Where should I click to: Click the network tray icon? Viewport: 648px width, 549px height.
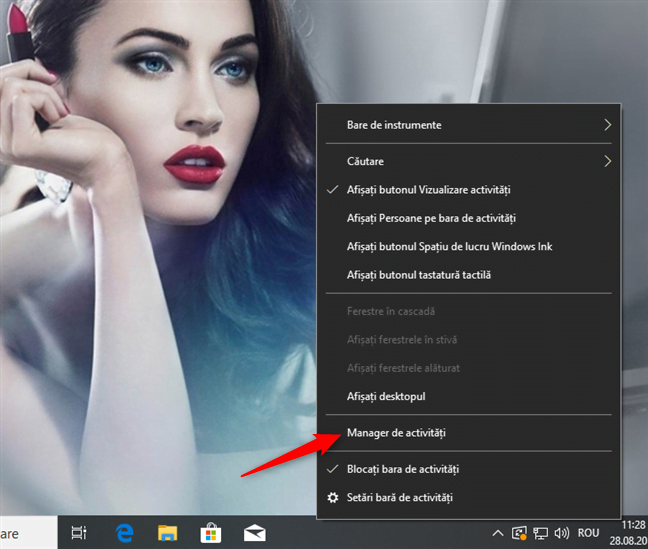[541, 533]
